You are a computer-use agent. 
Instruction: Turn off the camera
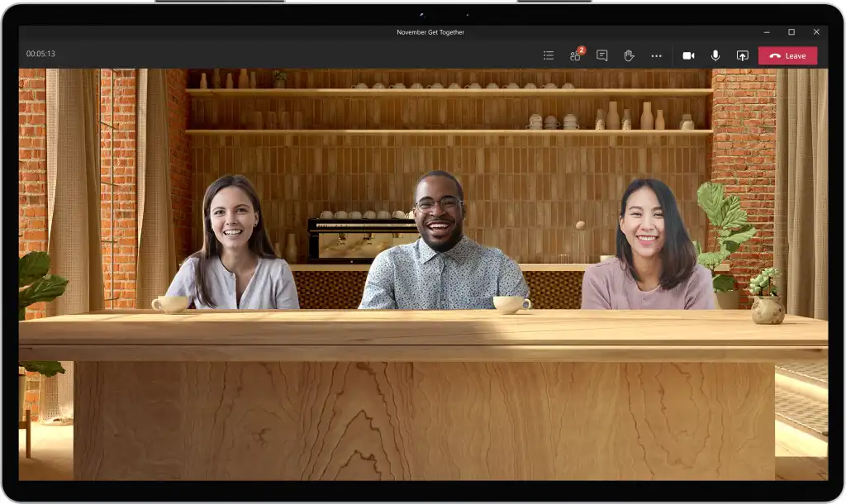pyautogui.click(x=688, y=55)
